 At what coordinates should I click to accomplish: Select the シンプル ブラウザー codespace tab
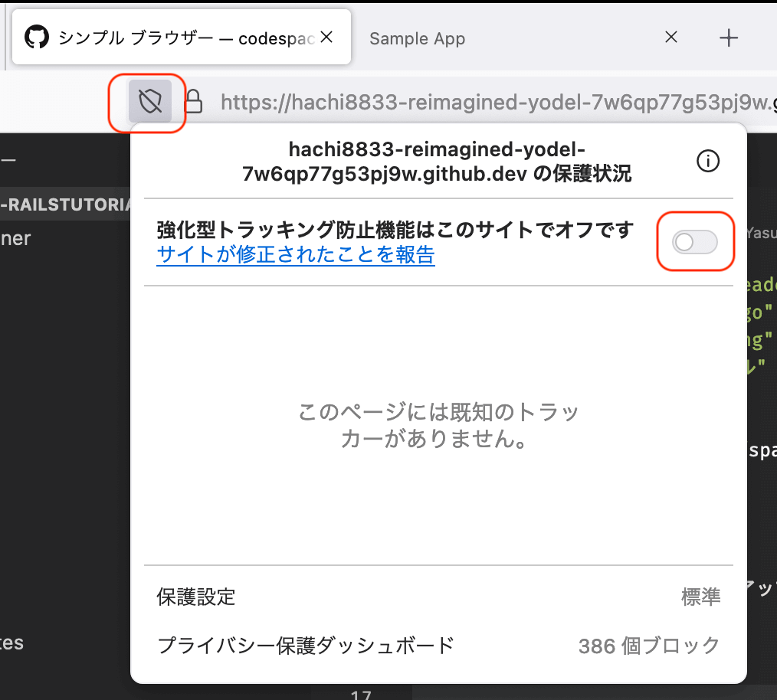pyautogui.click(x=182, y=38)
